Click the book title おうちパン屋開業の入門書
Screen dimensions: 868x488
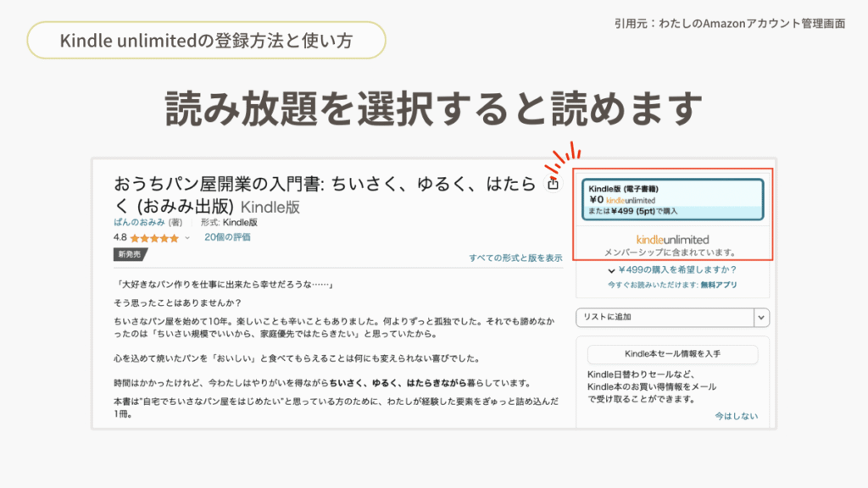click(325, 195)
